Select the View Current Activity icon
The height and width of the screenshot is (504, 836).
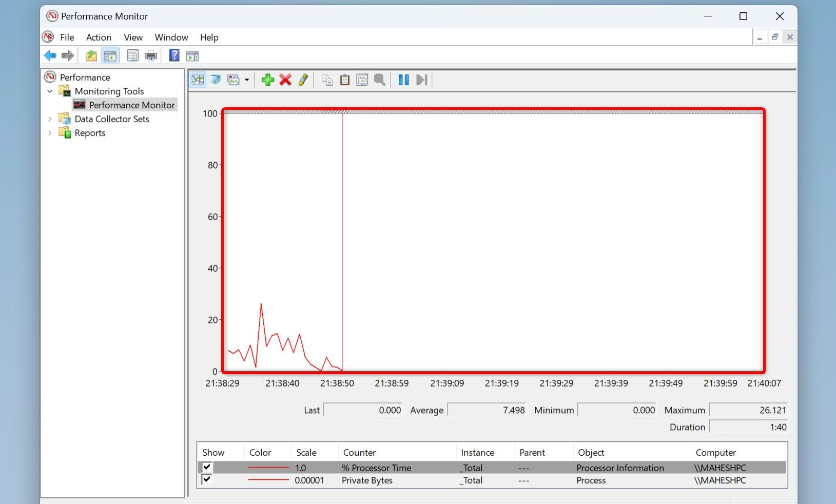click(198, 80)
